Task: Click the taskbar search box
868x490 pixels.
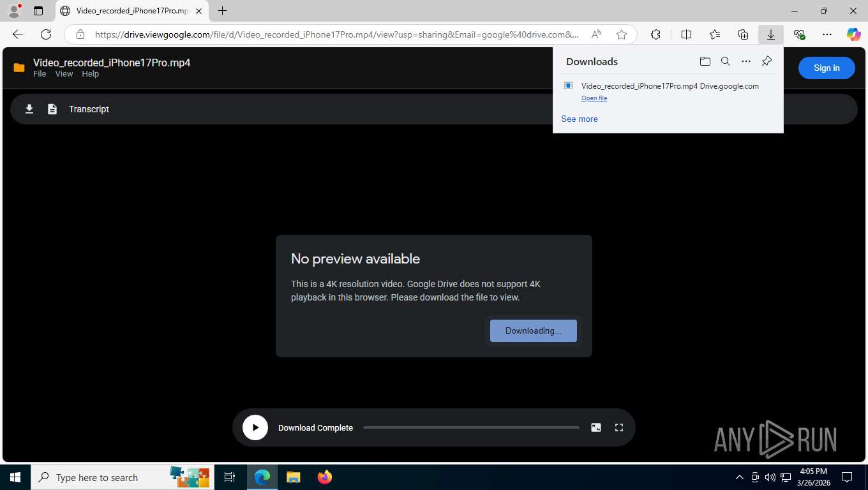Action: [123, 477]
